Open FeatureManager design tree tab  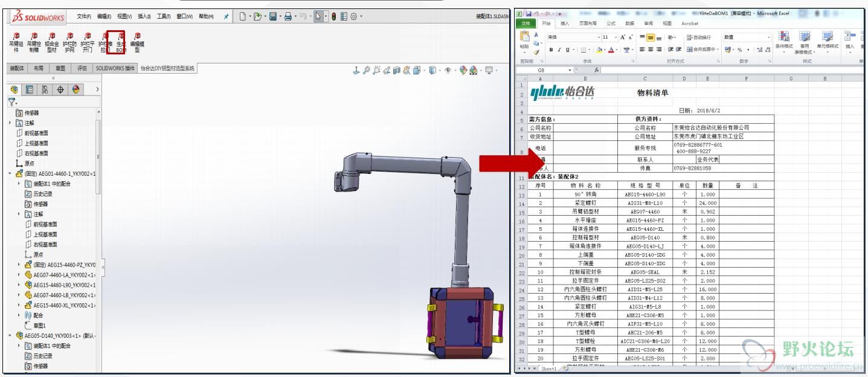(x=14, y=89)
